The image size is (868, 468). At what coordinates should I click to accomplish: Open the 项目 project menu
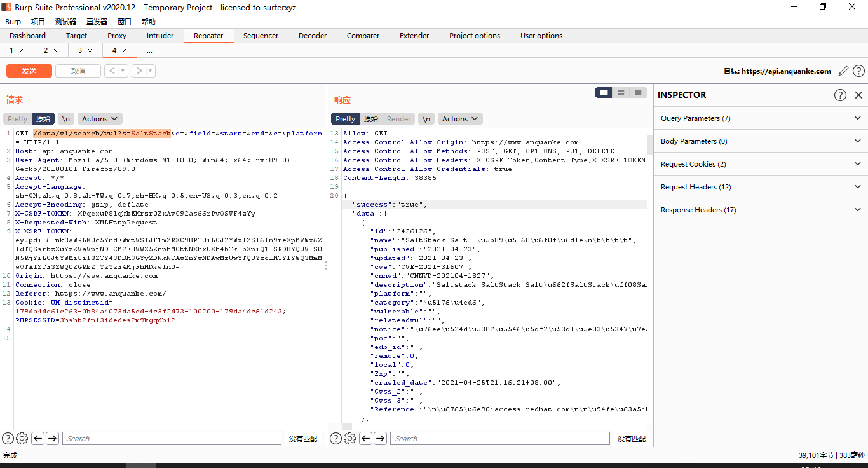pos(38,22)
